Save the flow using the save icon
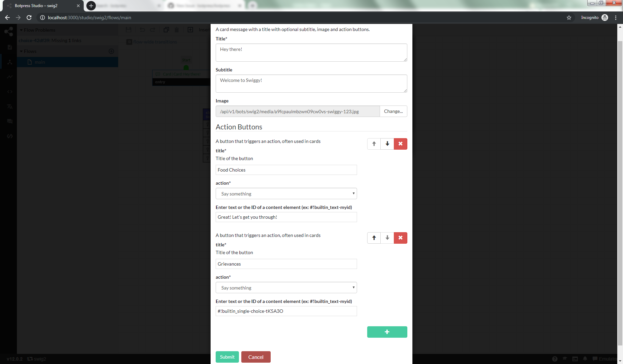The image size is (623, 364). pos(128,30)
